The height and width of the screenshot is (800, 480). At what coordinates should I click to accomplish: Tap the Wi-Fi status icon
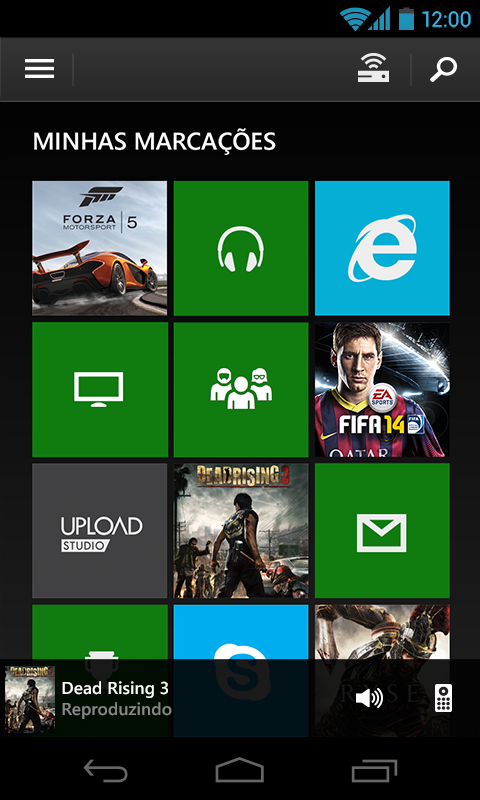(x=353, y=19)
